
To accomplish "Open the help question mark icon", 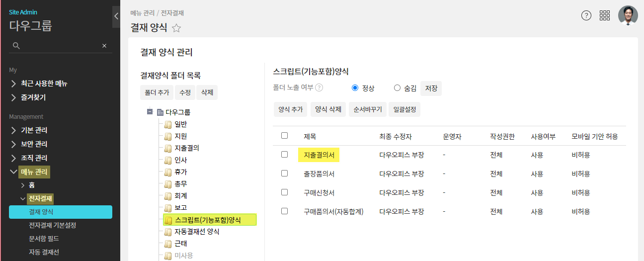I will [586, 15].
